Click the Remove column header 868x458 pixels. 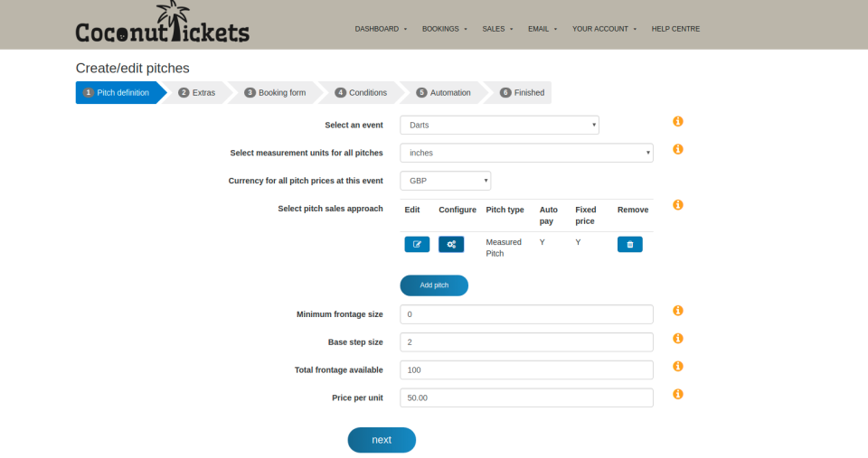pos(633,210)
